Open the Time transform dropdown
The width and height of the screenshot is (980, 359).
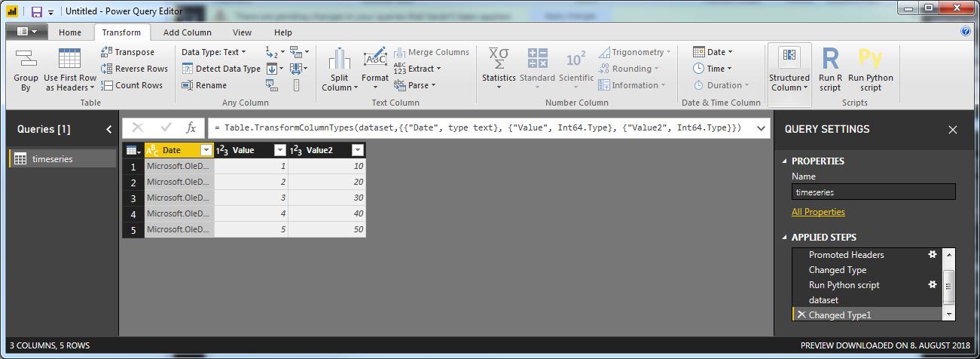point(713,69)
